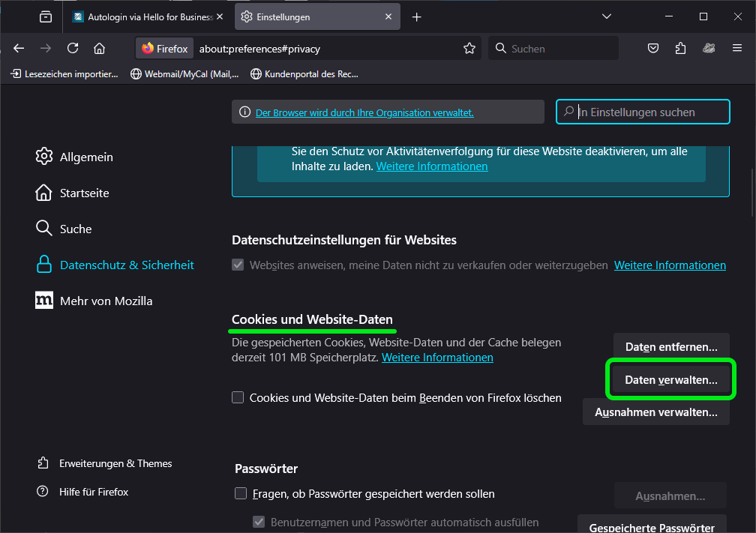The width and height of the screenshot is (756, 533).
Task: Open the Firefox hamburger application menu
Action: click(x=737, y=49)
